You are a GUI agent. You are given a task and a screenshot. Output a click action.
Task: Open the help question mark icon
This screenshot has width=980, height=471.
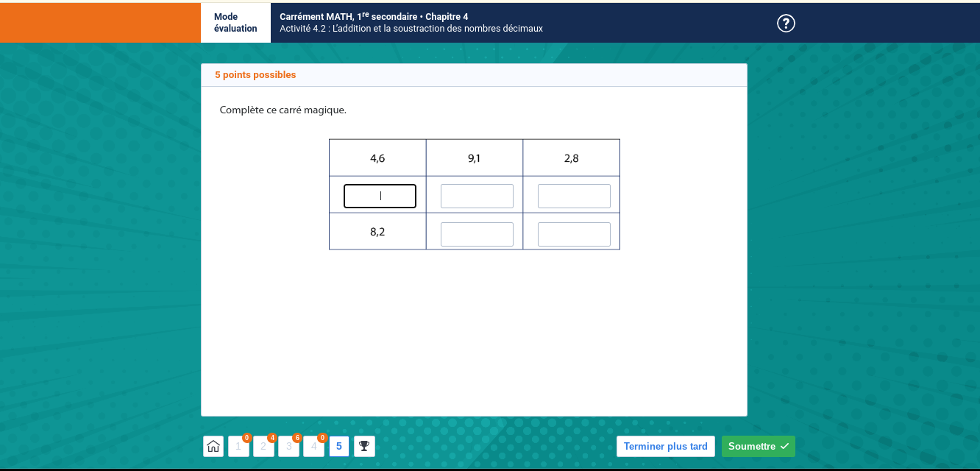(786, 24)
